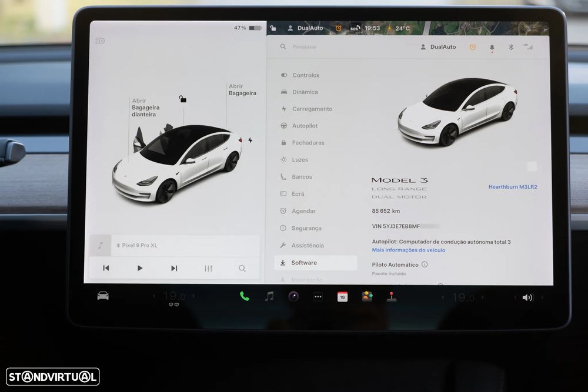The height and width of the screenshot is (392, 588).
Task: Open the Dinâmica settings menu
Action: point(300,92)
